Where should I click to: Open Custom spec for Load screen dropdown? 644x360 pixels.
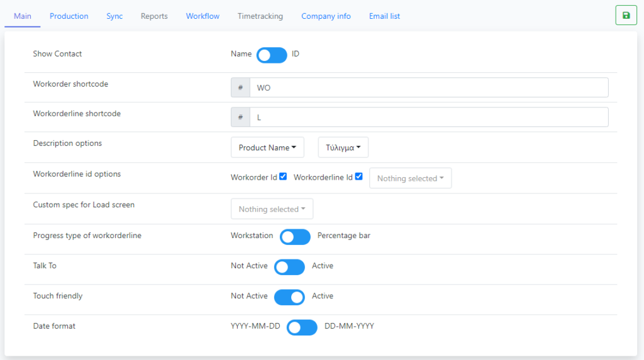pos(272,209)
